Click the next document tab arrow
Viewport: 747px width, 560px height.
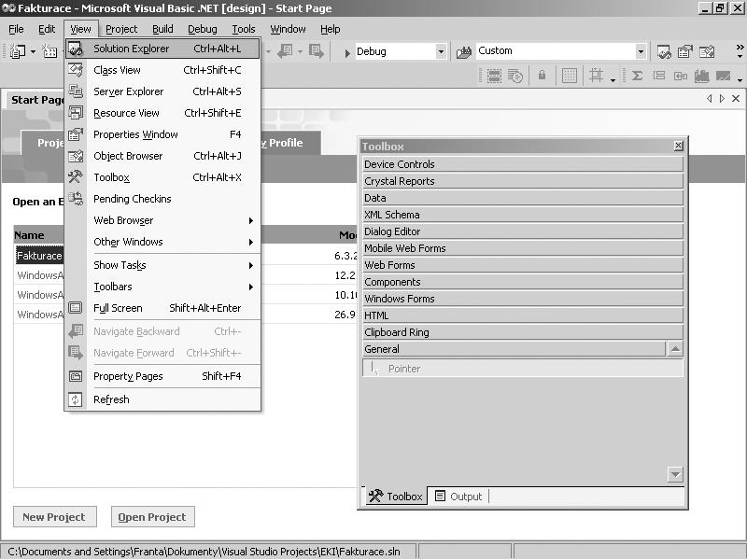722,99
